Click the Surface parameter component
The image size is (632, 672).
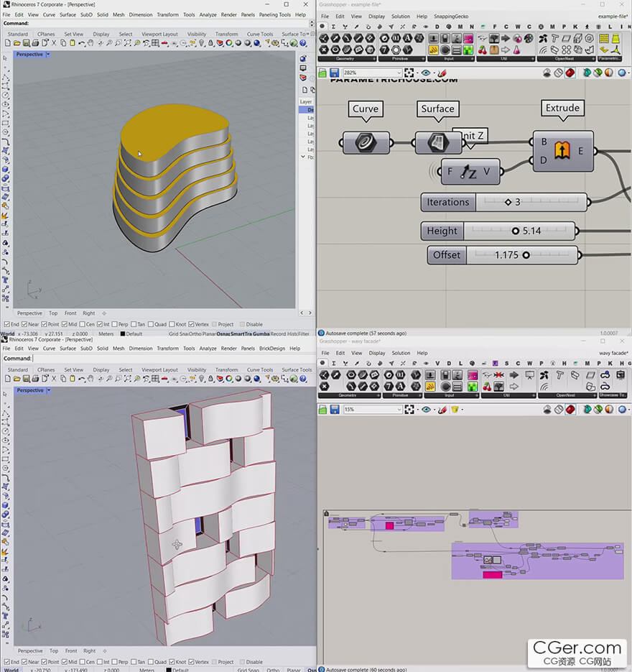tap(438, 143)
